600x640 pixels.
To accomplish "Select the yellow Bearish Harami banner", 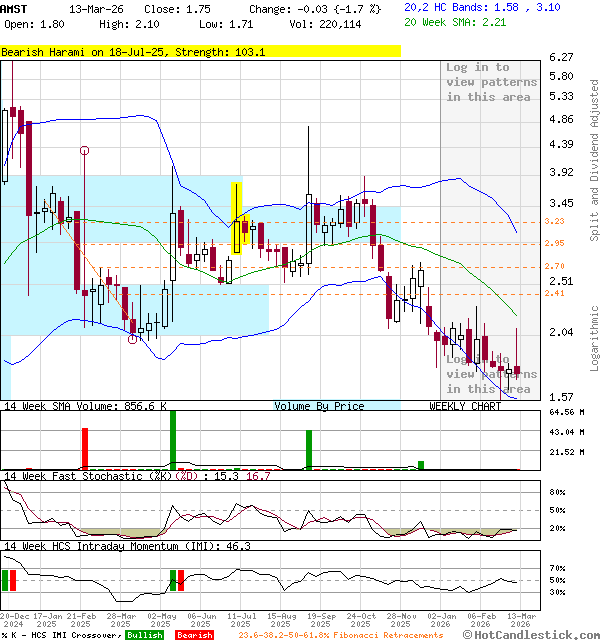I will click(200, 51).
